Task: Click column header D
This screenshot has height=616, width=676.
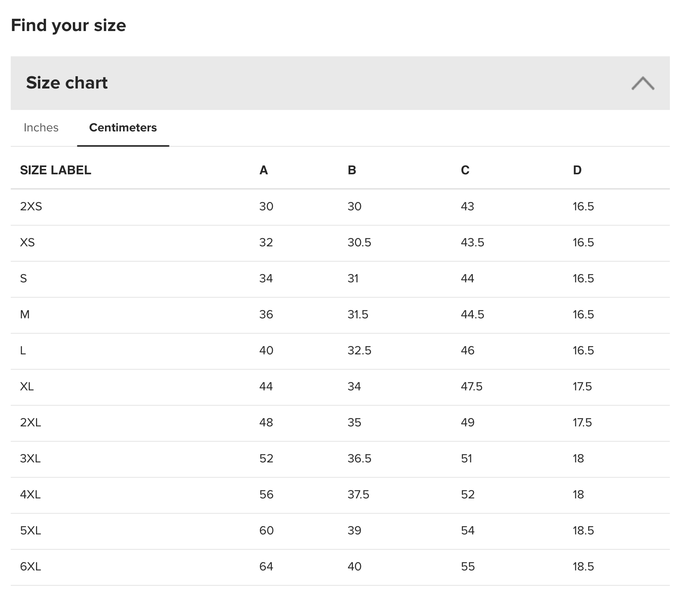Action: tap(577, 170)
